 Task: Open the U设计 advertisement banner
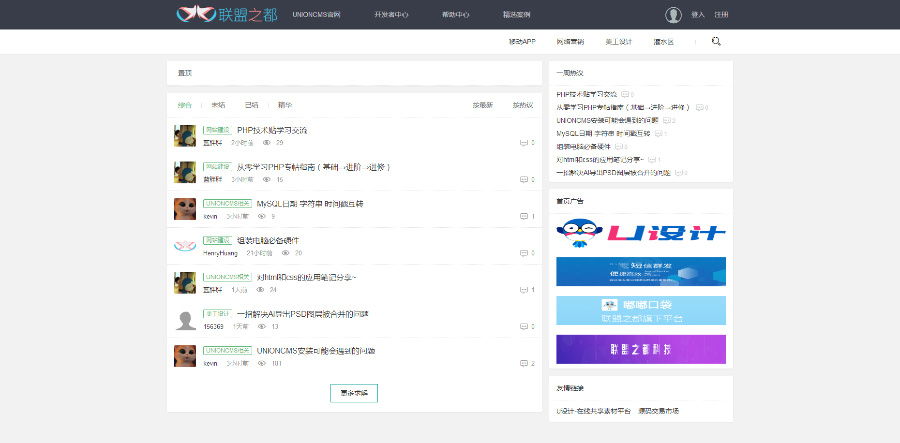(641, 233)
